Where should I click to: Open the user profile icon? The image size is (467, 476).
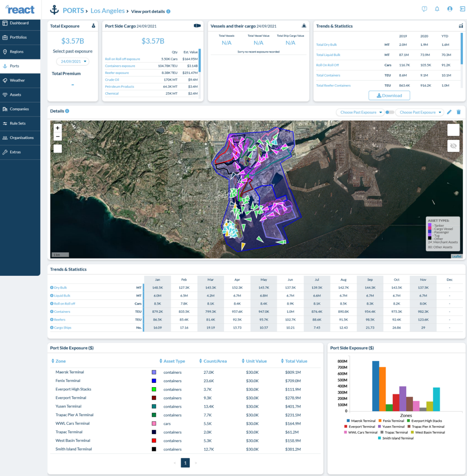(x=450, y=9)
